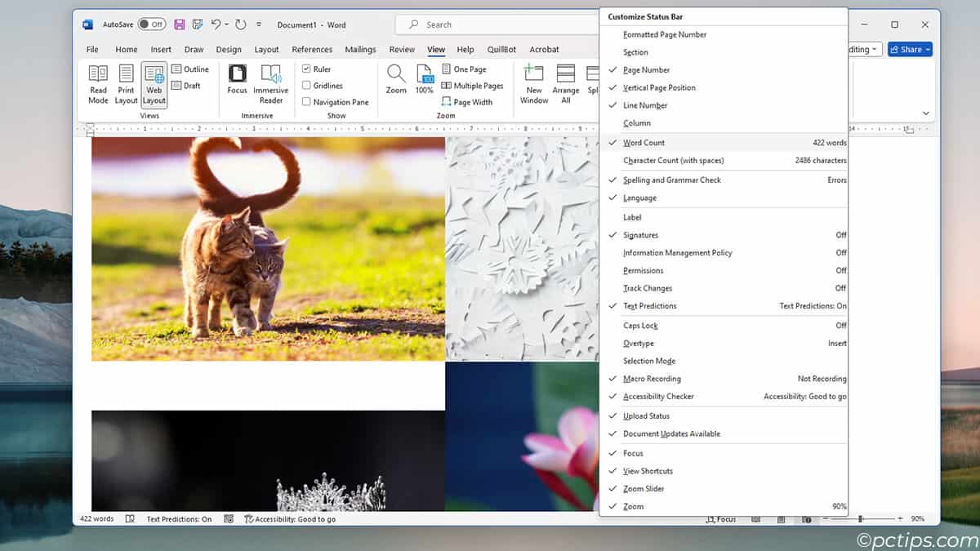The width and height of the screenshot is (980, 551).
Task: Switch to the Review ribbon tab
Action: [402, 49]
